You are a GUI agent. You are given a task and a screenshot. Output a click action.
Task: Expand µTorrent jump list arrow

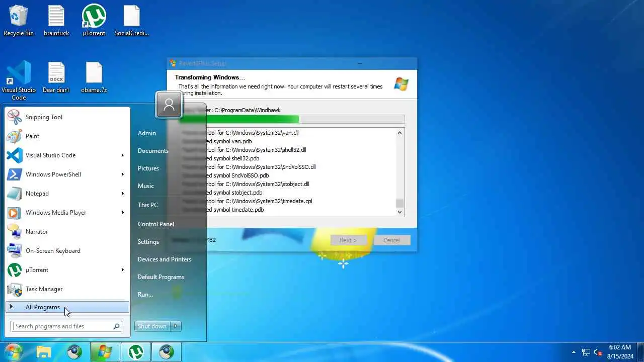(x=122, y=270)
